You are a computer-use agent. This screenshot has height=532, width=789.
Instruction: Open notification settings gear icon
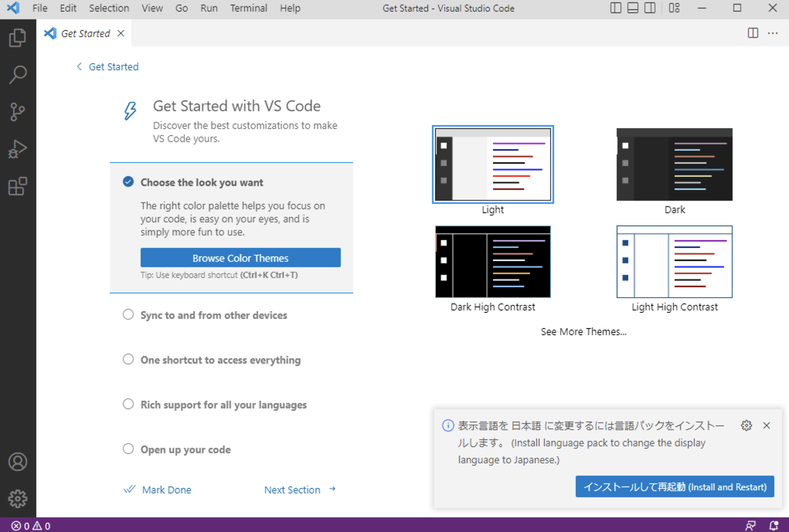coord(746,425)
